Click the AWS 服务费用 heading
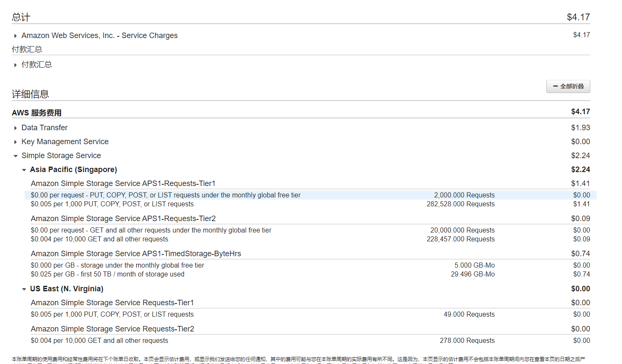The image size is (622, 364). [x=37, y=113]
